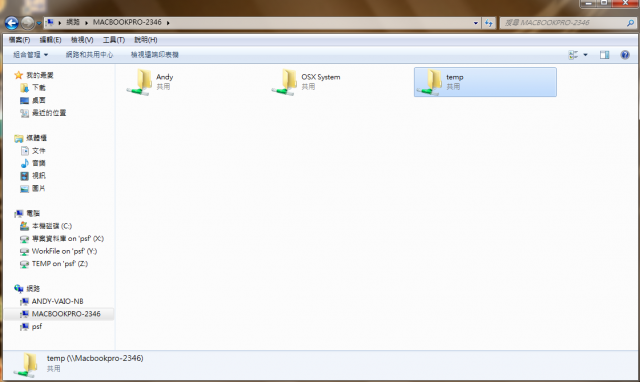Open the Help (H) menu
The image size is (640, 382).
(146, 40)
